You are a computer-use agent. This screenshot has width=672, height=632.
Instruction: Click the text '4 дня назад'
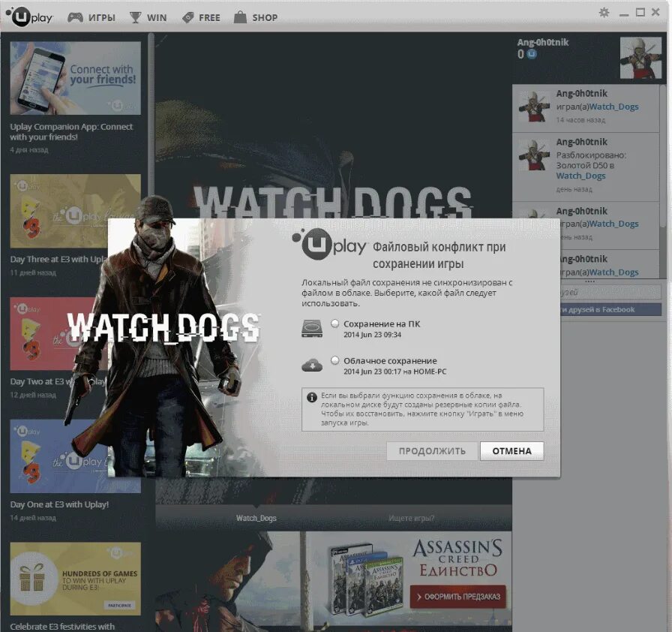(29, 149)
